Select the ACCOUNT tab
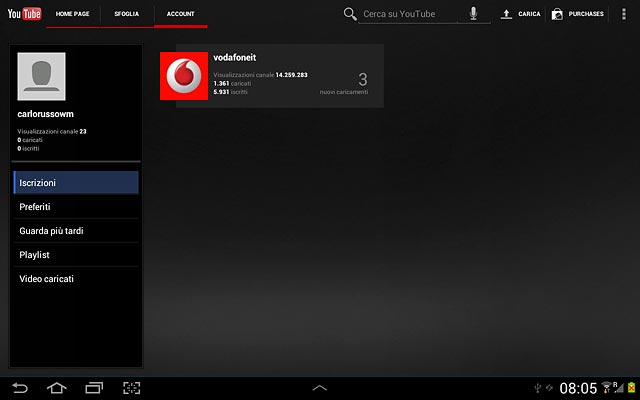The height and width of the screenshot is (400, 640). point(180,14)
